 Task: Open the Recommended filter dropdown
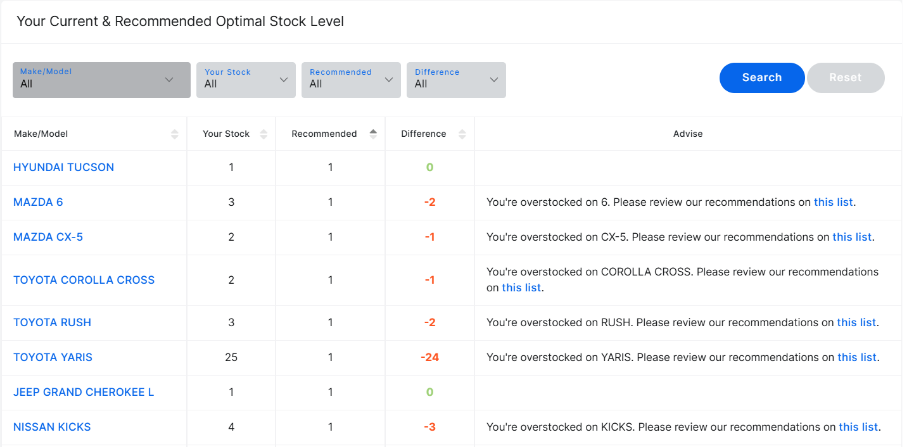(351, 80)
